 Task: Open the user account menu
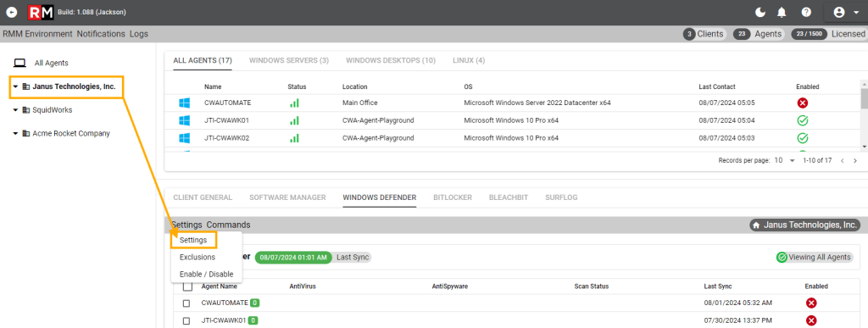pos(846,12)
